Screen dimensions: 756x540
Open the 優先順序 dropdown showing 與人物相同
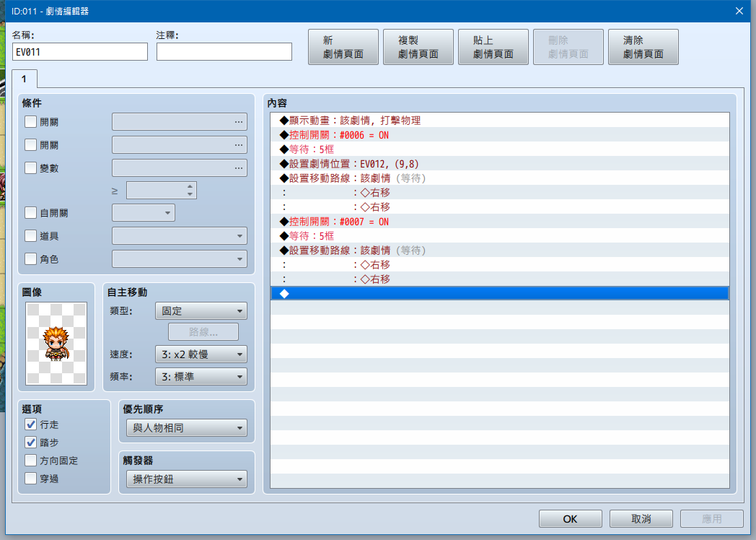(x=187, y=428)
